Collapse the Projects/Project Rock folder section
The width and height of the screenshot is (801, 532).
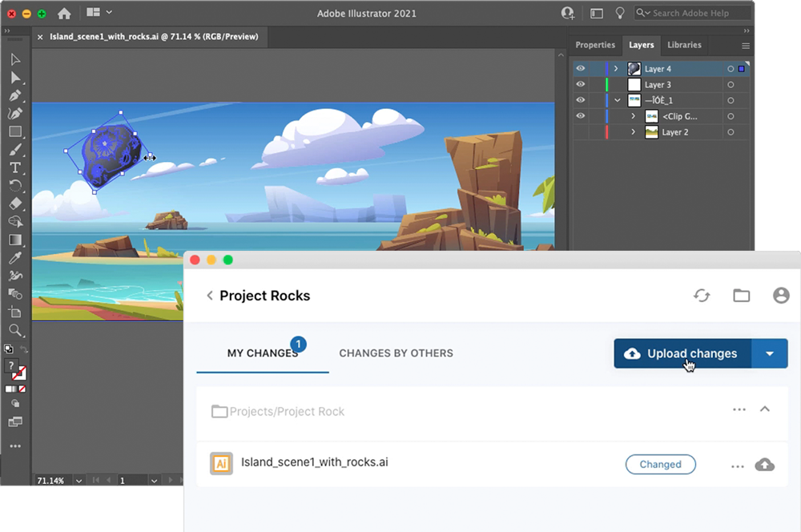pyautogui.click(x=765, y=409)
